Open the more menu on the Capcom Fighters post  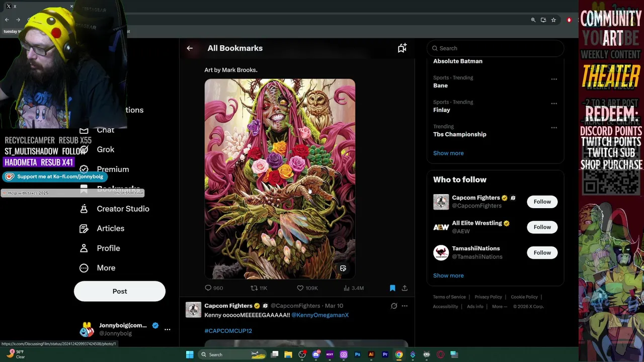pos(405,306)
